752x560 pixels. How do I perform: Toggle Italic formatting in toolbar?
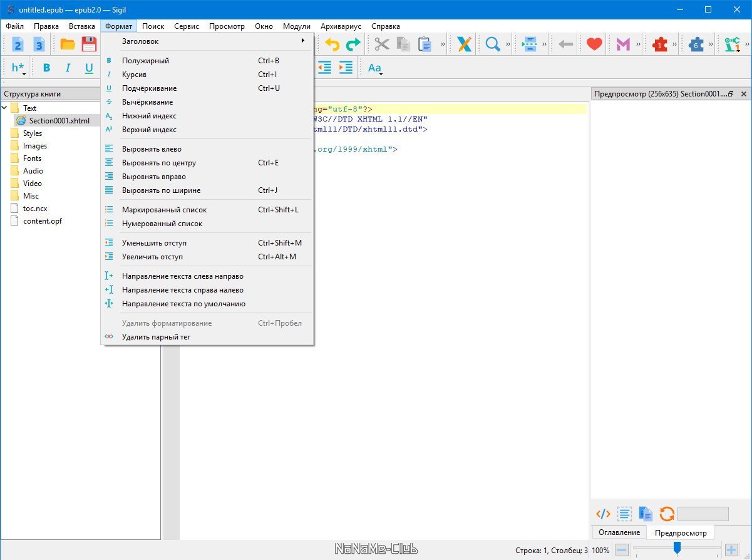click(x=68, y=68)
